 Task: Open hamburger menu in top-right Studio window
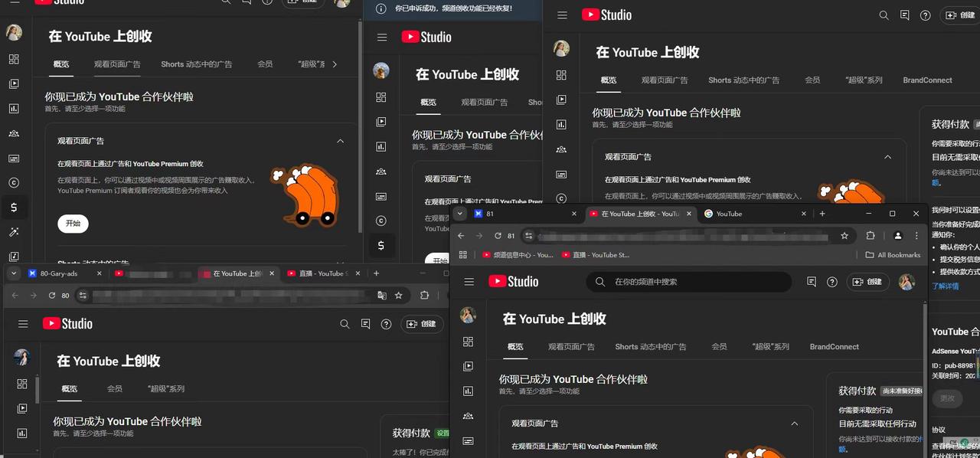[562, 15]
